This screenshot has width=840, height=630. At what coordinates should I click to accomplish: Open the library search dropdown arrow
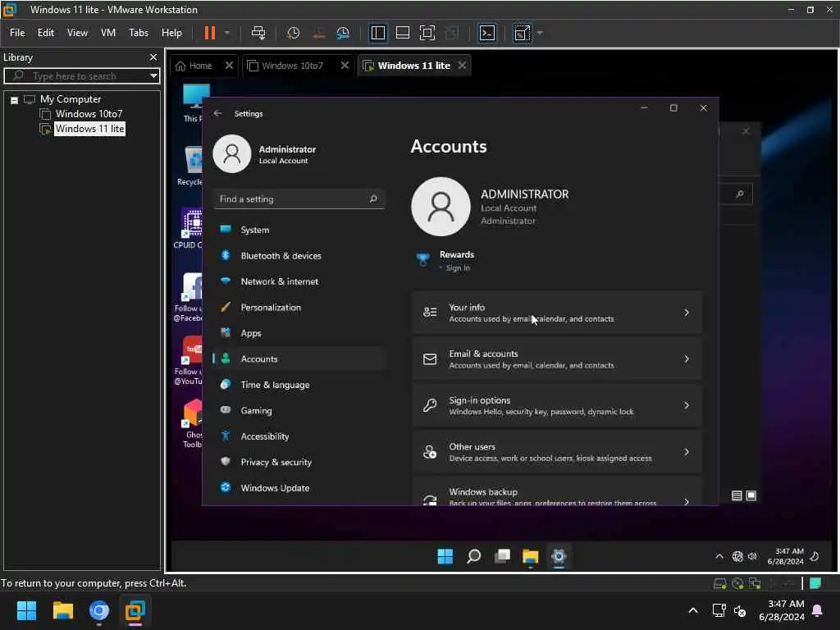point(153,76)
